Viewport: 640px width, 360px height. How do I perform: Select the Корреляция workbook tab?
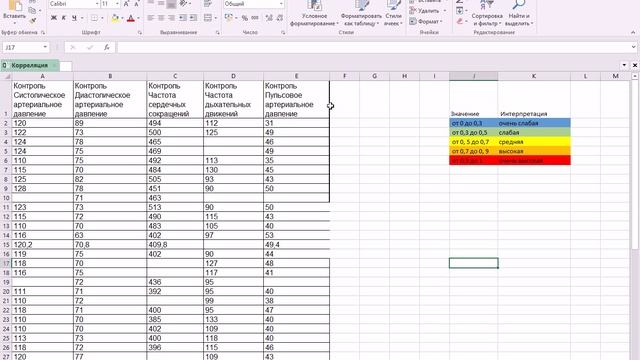[29, 65]
